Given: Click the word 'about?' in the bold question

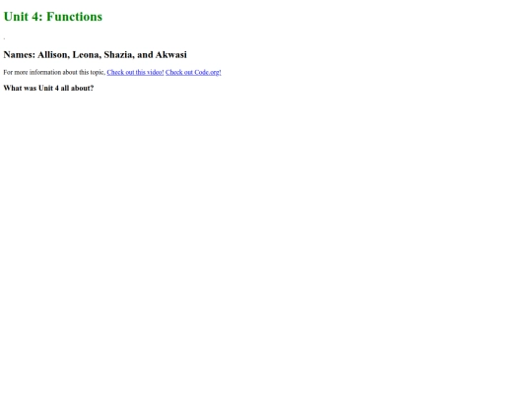Looking at the screenshot, I should [x=82, y=89].
